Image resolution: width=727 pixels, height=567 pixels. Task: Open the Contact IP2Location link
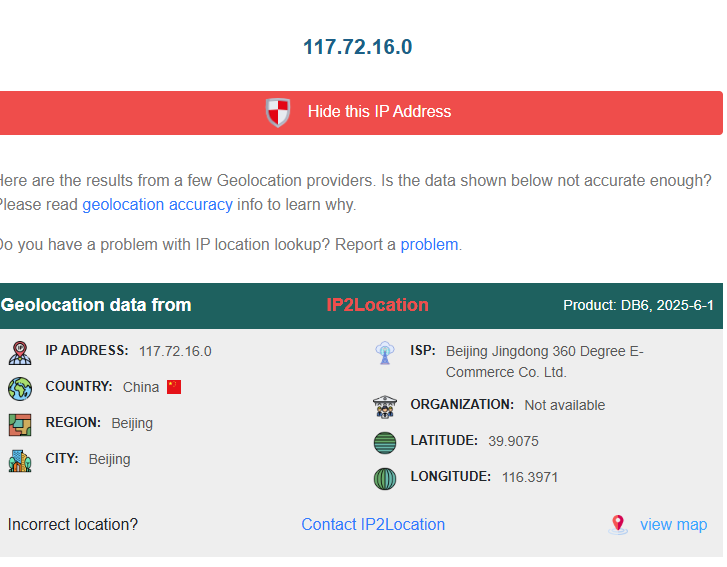tap(373, 524)
